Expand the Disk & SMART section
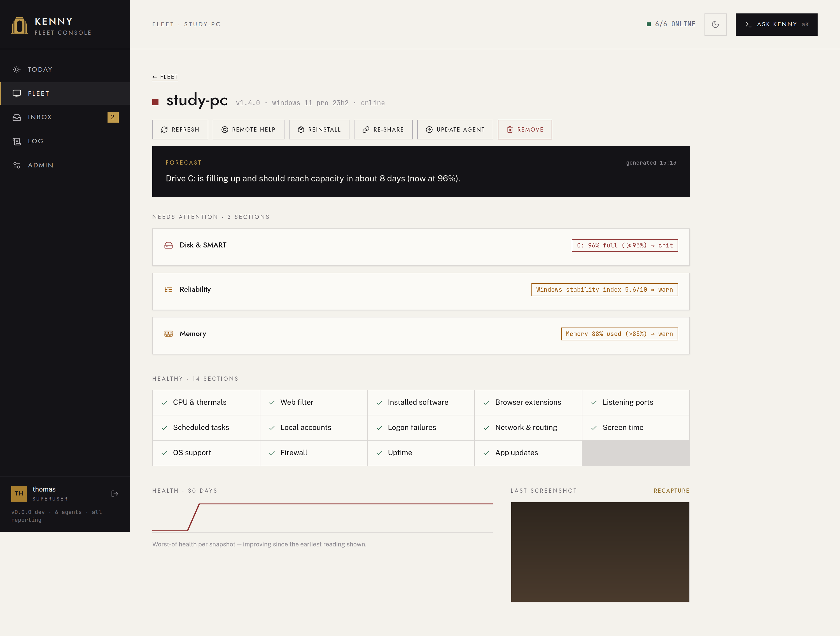Image resolution: width=840 pixels, height=636 pixels. pyautogui.click(x=421, y=247)
